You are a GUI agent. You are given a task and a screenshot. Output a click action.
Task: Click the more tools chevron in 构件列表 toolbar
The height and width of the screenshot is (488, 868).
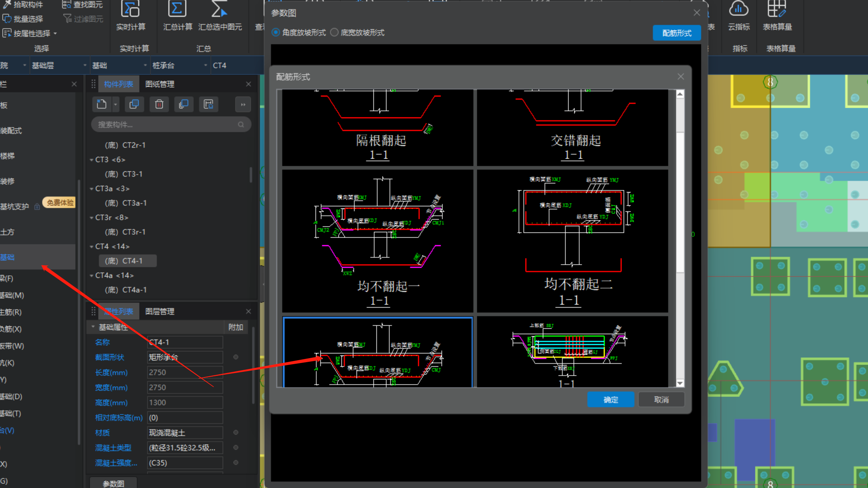point(243,105)
